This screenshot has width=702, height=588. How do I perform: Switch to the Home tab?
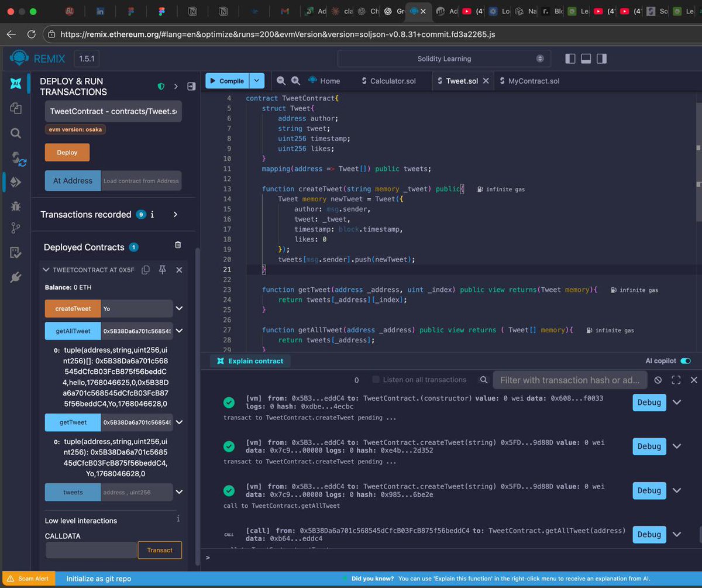[324, 81]
